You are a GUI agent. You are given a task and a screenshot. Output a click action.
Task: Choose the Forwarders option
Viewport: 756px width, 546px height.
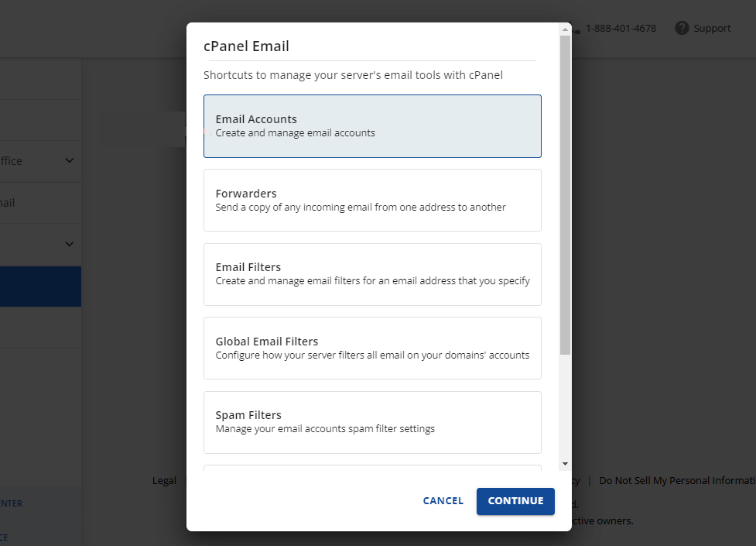(372, 200)
